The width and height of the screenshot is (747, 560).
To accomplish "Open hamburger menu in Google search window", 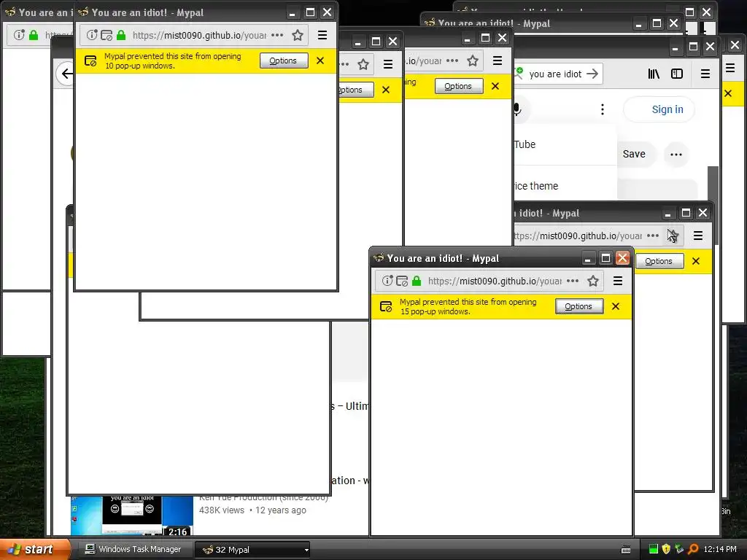I will point(705,74).
